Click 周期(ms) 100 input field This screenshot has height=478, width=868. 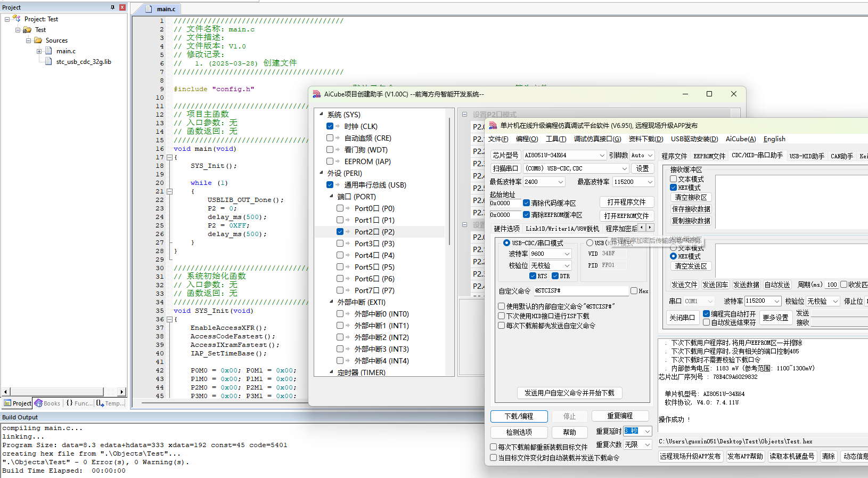pos(832,285)
